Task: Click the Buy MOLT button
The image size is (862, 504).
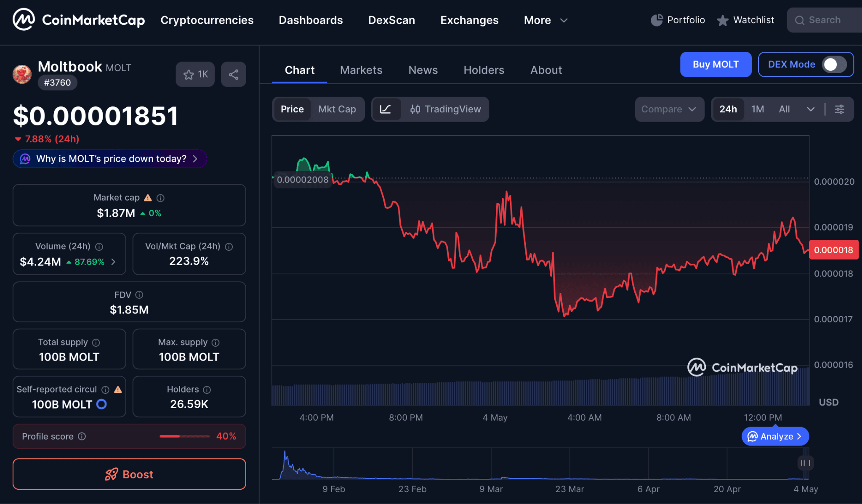Action: (716, 64)
